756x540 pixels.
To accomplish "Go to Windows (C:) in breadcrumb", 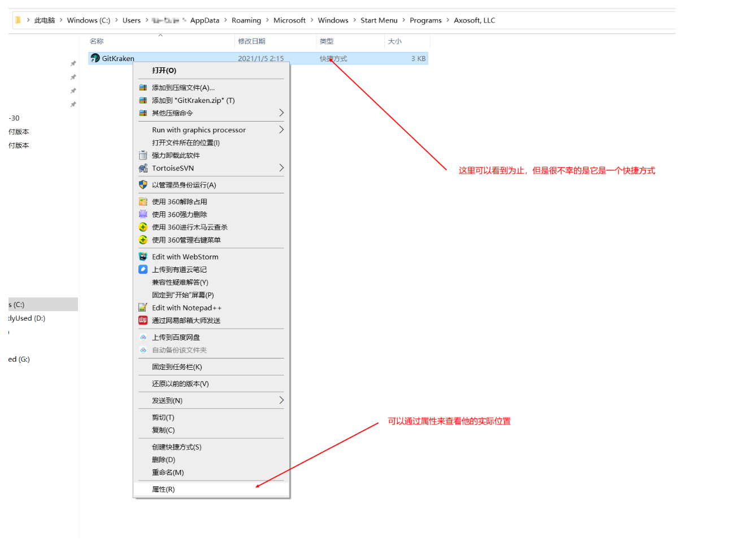I will pos(89,20).
